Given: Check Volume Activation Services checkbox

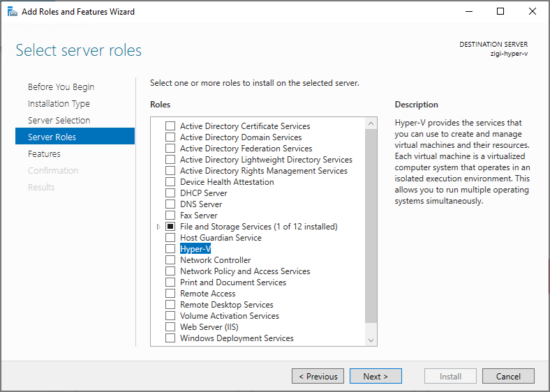Looking at the screenshot, I should click(170, 316).
